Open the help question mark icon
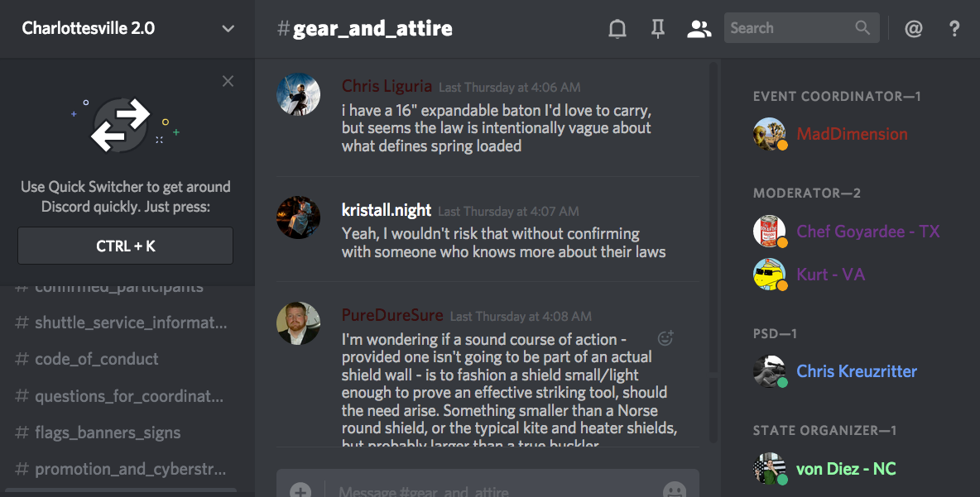Image resolution: width=980 pixels, height=497 pixels. point(954,29)
